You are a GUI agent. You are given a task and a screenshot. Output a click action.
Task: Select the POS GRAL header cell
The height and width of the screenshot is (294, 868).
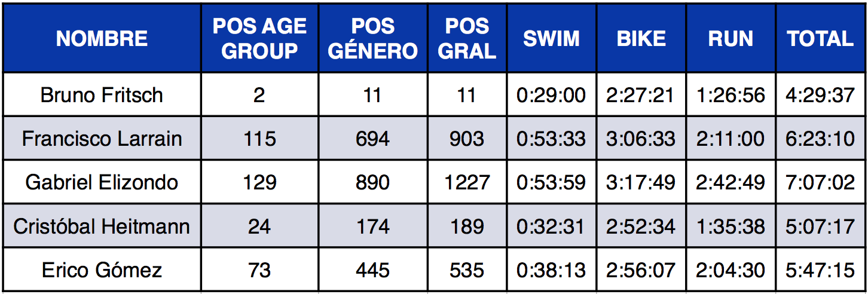click(x=466, y=39)
